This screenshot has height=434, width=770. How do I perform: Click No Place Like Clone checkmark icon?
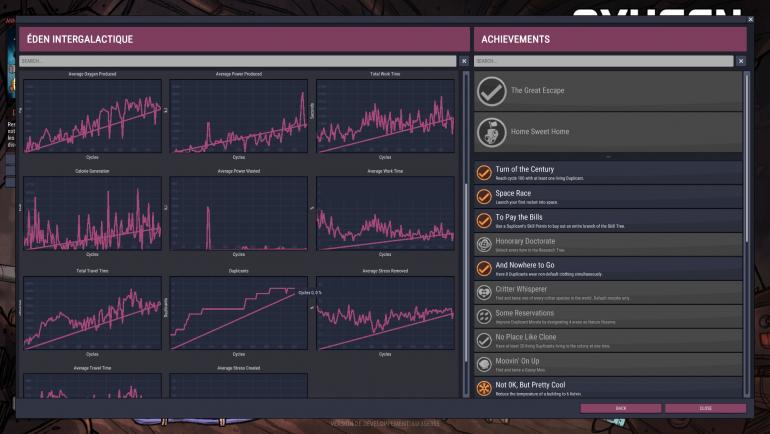click(484, 340)
